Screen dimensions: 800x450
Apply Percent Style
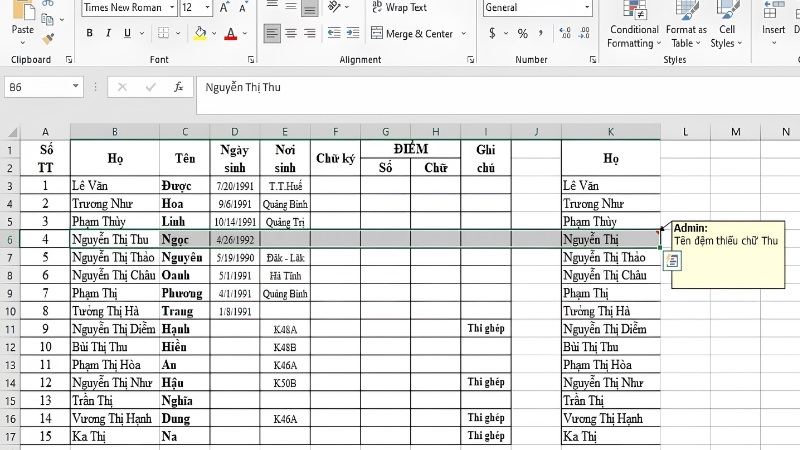tap(522, 34)
